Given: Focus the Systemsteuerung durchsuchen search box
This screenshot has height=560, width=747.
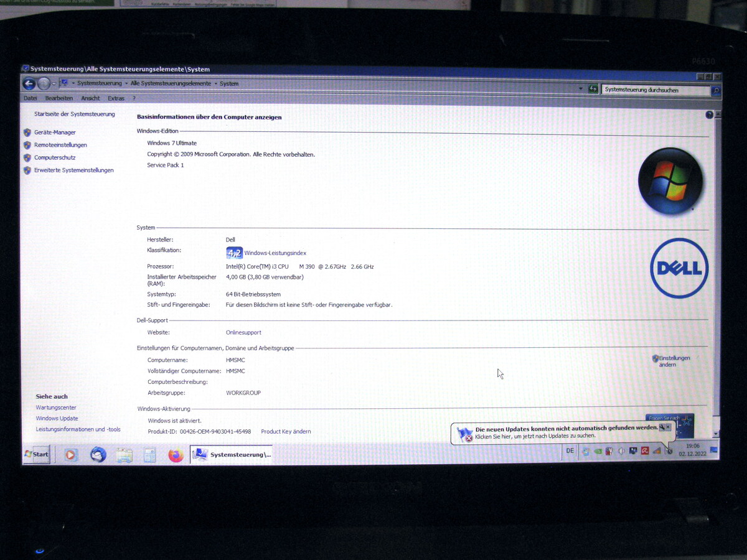Looking at the screenshot, I should [656, 90].
